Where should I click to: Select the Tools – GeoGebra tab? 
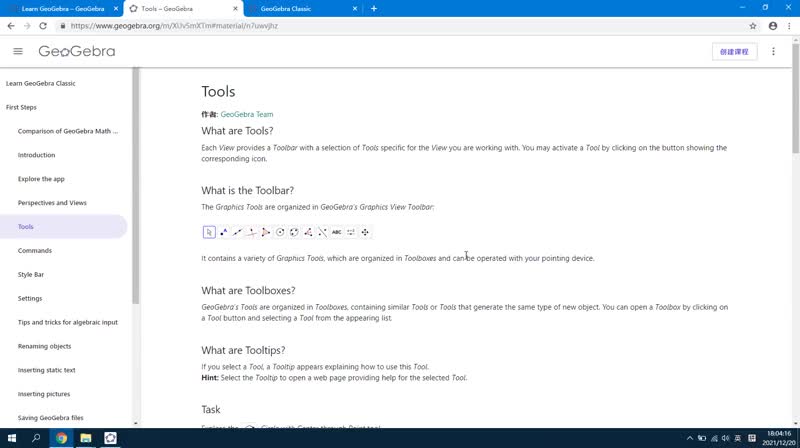tap(183, 9)
